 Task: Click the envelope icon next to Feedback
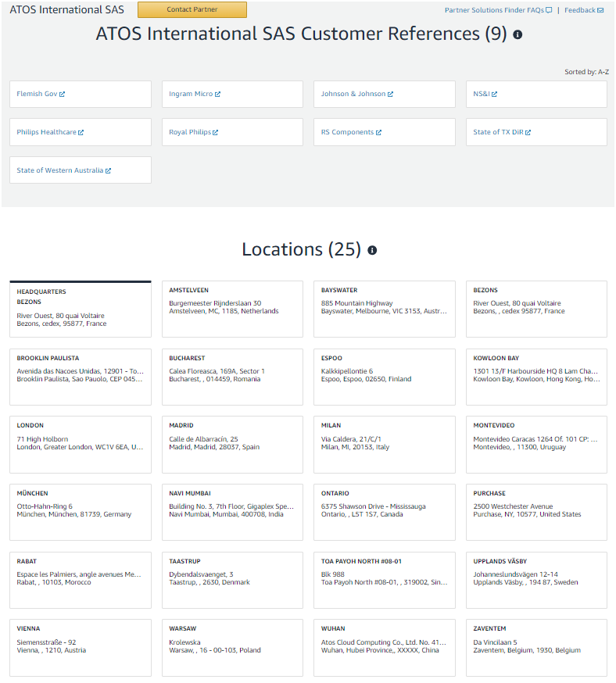pyautogui.click(x=600, y=10)
